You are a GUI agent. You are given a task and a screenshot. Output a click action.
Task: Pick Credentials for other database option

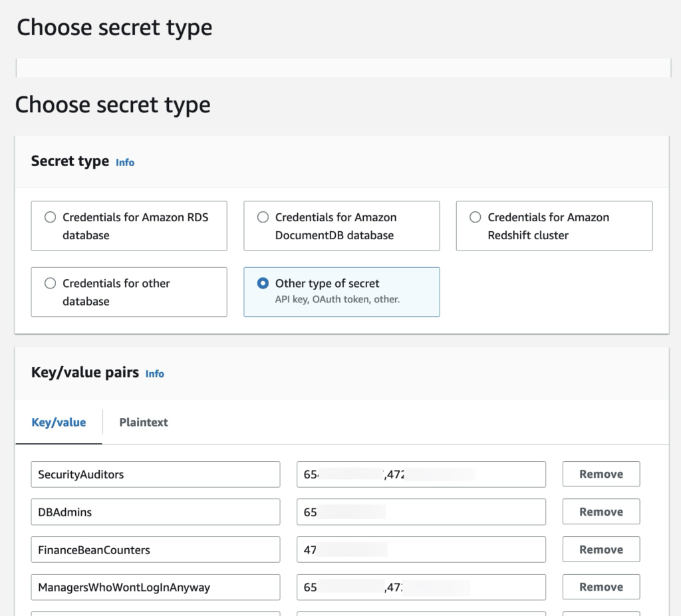coord(51,284)
